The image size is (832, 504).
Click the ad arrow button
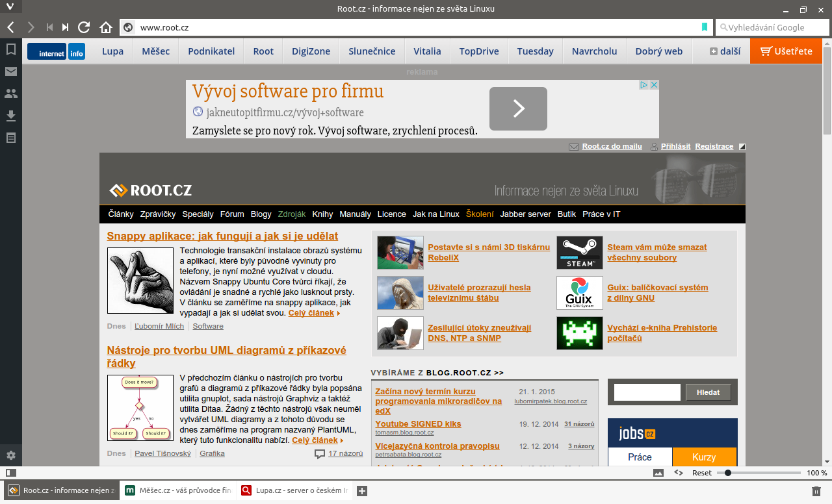(x=518, y=108)
